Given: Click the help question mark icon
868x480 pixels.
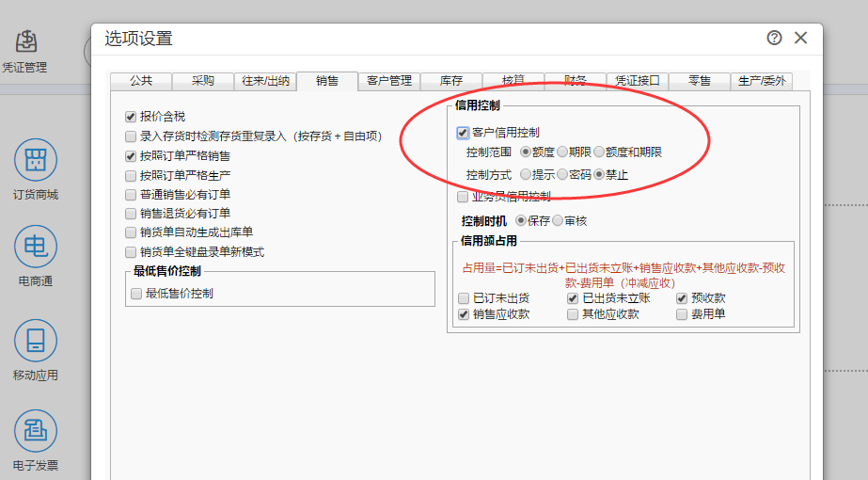Looking at the screenshot, I should click(x=774, y=38).
